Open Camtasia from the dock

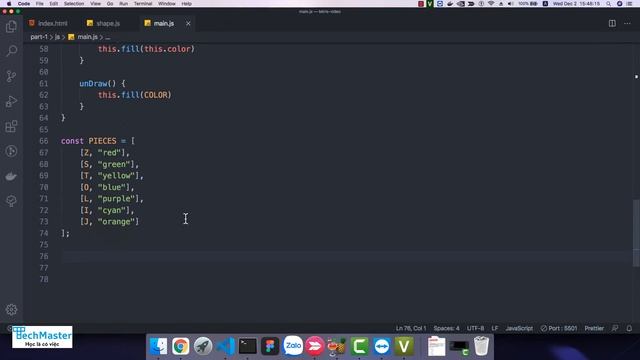click(359, 346)
